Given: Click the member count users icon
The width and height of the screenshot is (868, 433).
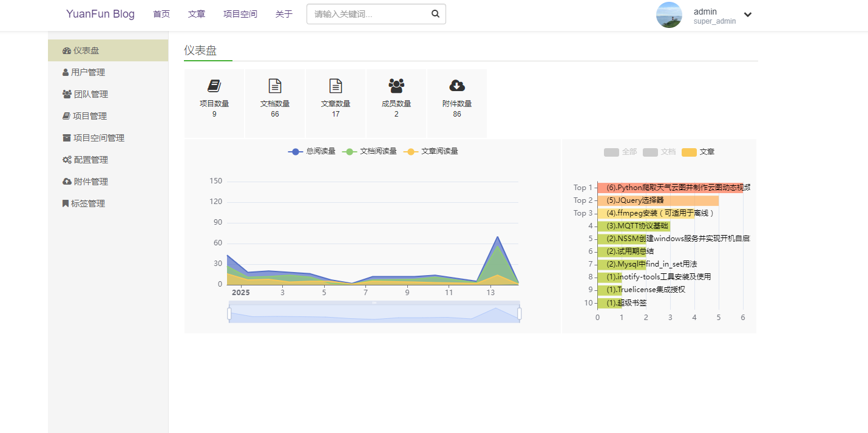Looking at the screenshot, I should [396, 86].
